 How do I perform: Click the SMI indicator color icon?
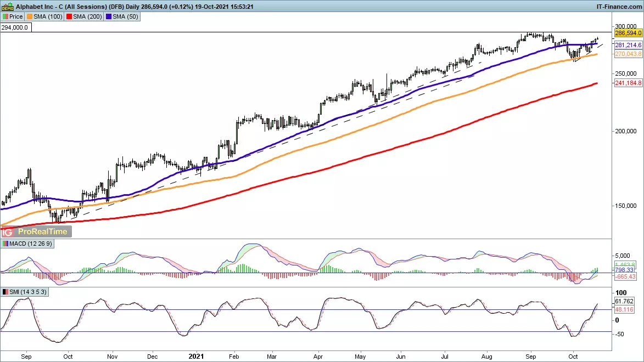tap(5, 292)
